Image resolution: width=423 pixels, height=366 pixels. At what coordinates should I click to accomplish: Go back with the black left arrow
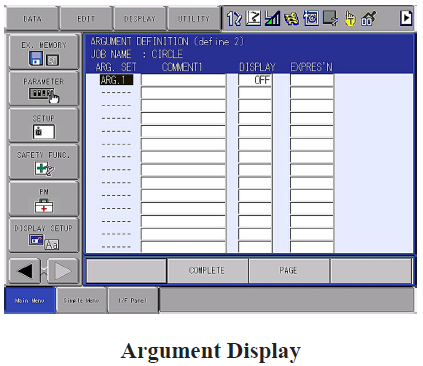point(25,271)
